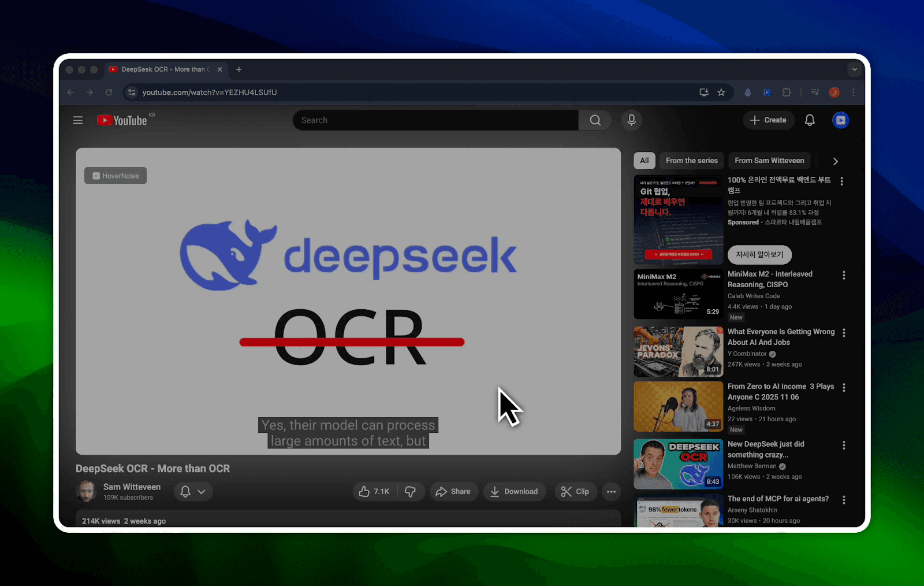This screenshot has width=924, height=586.
Task: Open the Chrome three-dot menu
Action: click(x=854, y=92)
